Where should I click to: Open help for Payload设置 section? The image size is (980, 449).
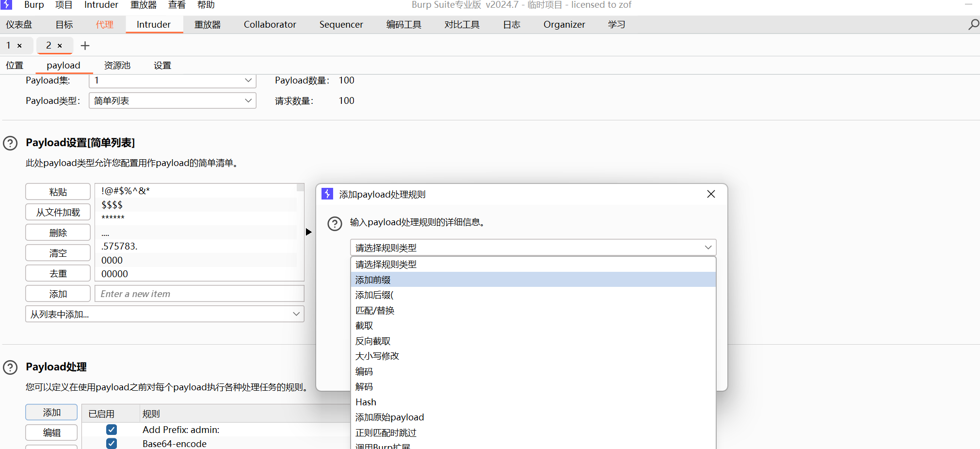coord(10,143)
